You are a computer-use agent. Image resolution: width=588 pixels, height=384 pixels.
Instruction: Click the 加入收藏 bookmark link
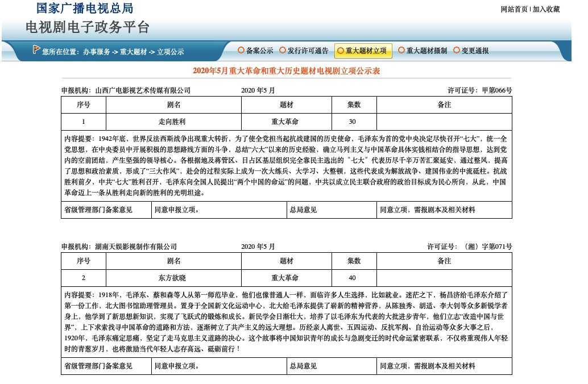coord(546,9)
